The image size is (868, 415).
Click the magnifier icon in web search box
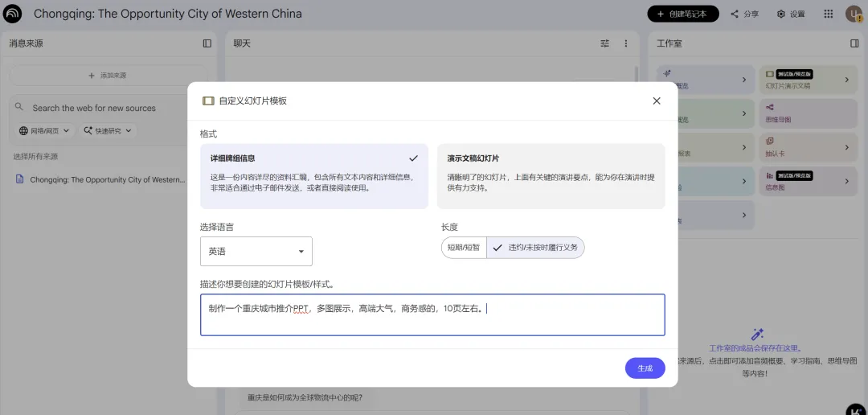19,107
